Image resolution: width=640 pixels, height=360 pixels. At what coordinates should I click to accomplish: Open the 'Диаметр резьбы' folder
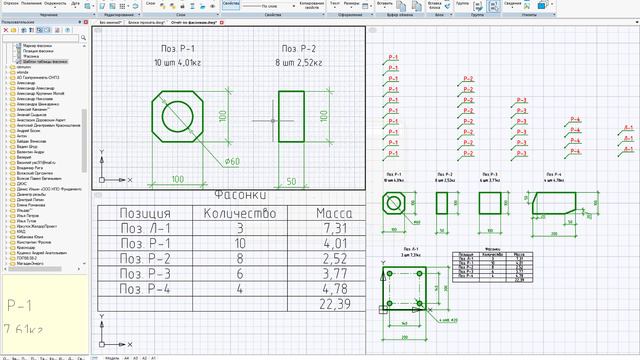pyautogui.click(x=30, y=194)
